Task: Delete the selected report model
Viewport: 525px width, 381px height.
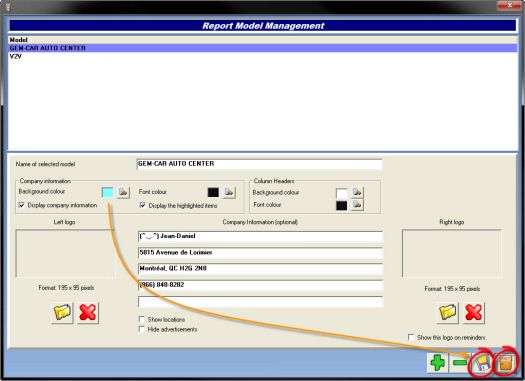Action: (460, 363)
